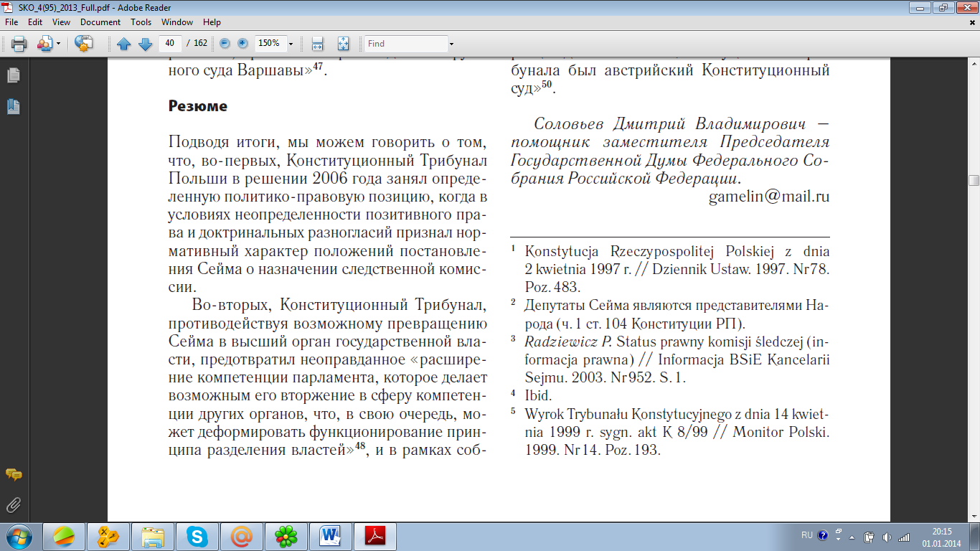Click the zoom in plus button
Viewport: 980px width, 551px height.
[242, 43]
